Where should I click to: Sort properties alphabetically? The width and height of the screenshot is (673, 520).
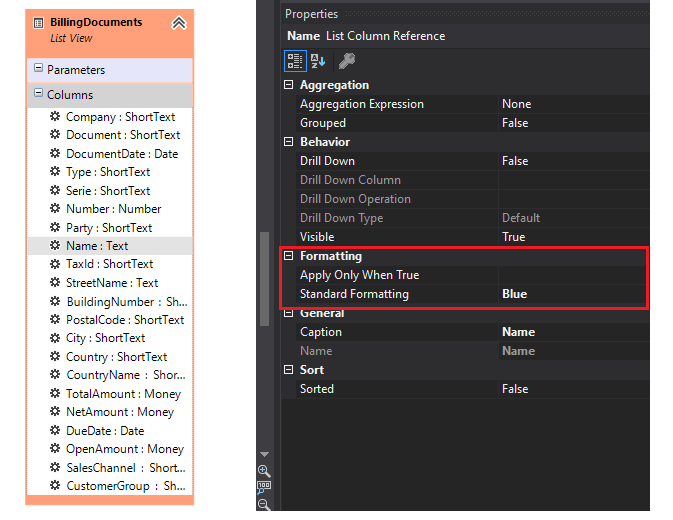[x=318, y=60]
